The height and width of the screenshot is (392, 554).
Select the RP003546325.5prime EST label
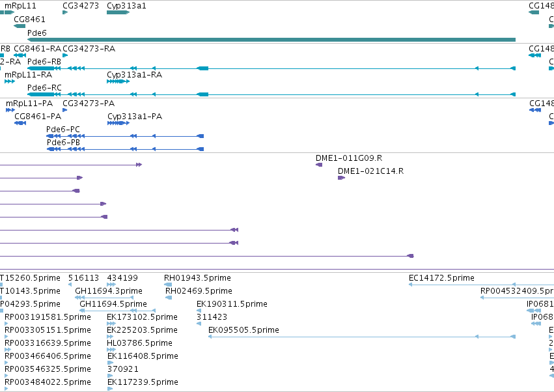[48, 369]
